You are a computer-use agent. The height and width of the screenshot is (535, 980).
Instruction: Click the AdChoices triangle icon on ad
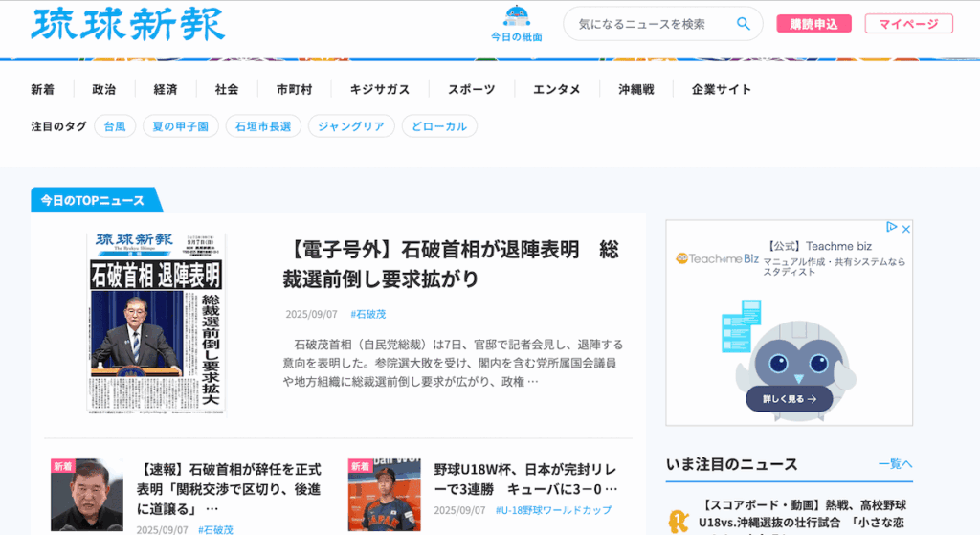coord(892,228)
